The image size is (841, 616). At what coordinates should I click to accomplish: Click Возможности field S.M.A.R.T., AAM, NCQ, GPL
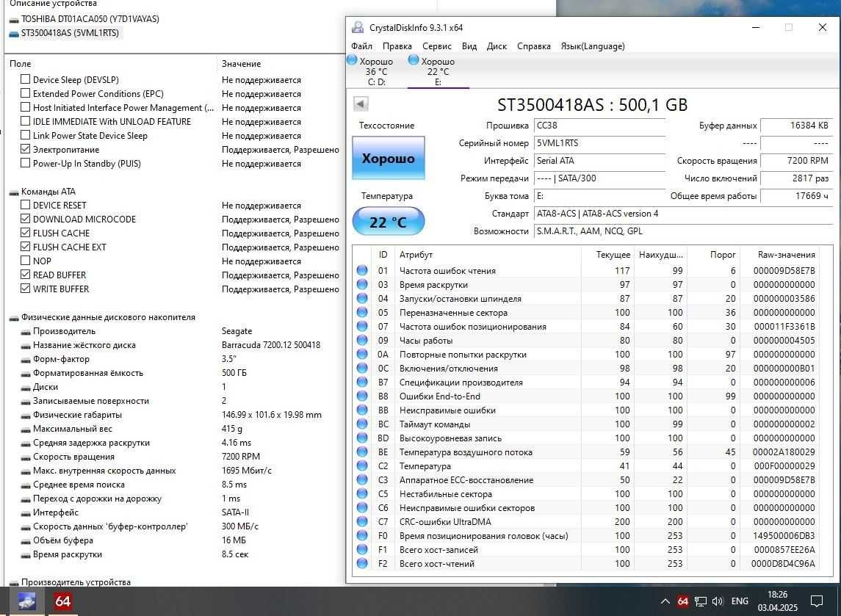tap(683, 231)
